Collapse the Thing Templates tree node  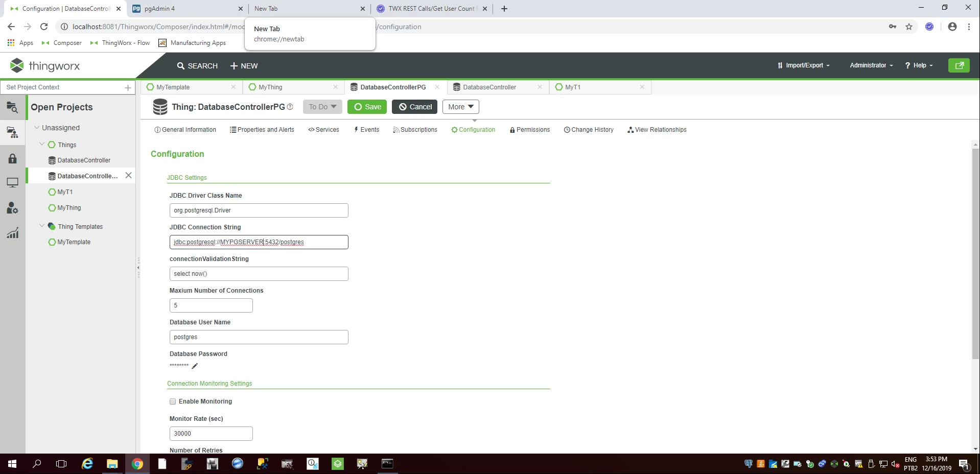(x=42, y=226)
